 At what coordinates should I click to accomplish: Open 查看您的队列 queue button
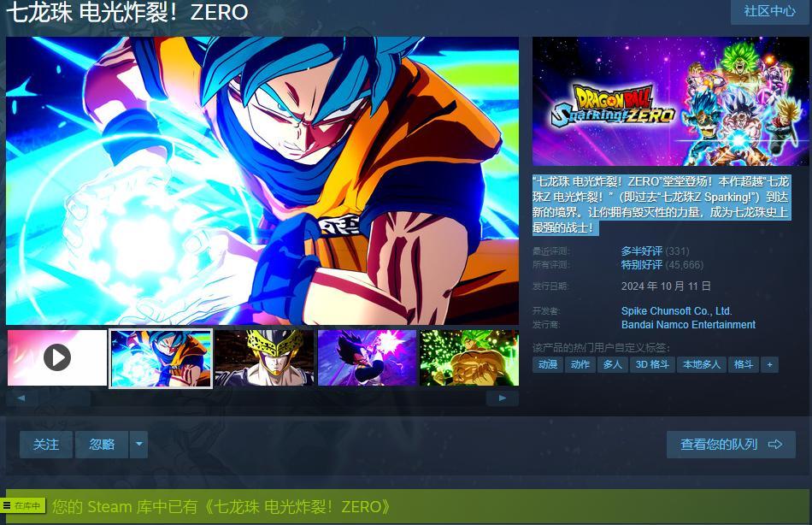click(x=731, y=444)
